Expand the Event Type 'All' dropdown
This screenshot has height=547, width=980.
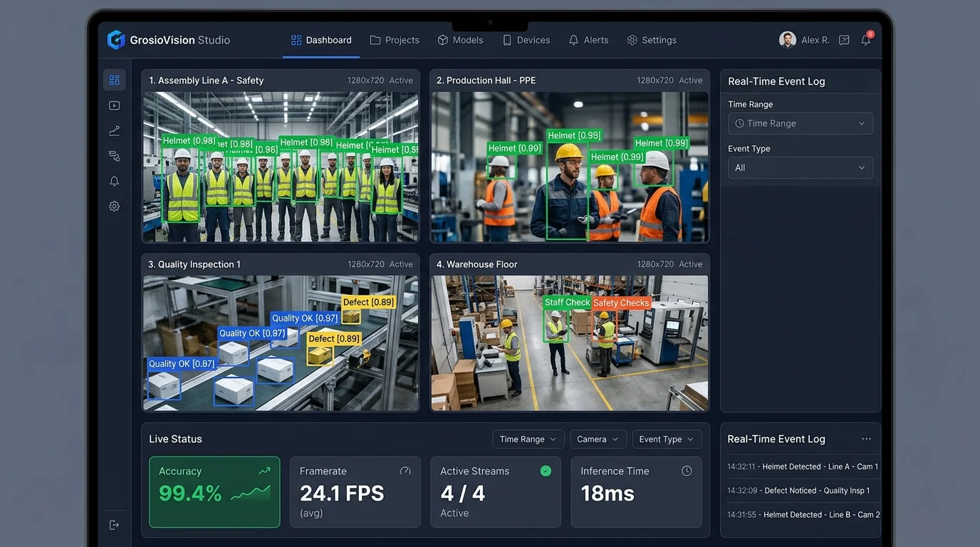(801, 168)
